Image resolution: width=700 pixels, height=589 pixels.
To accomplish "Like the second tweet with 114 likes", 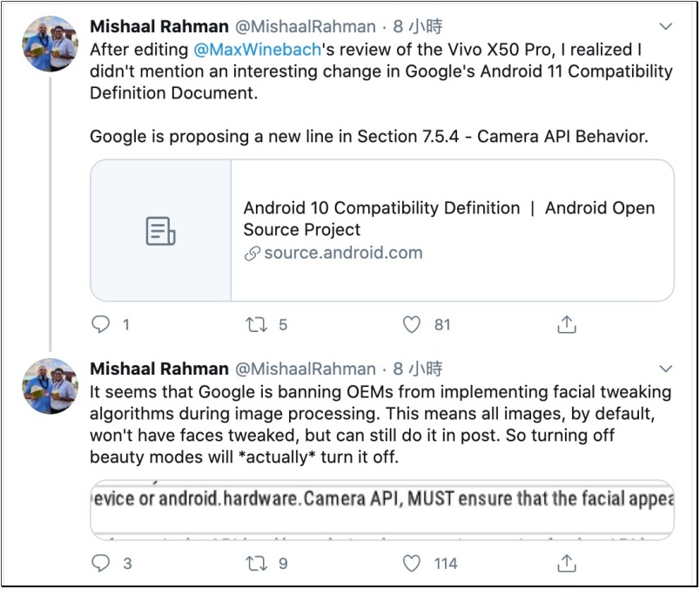I will pyautogui.click(x=413, y=564).
